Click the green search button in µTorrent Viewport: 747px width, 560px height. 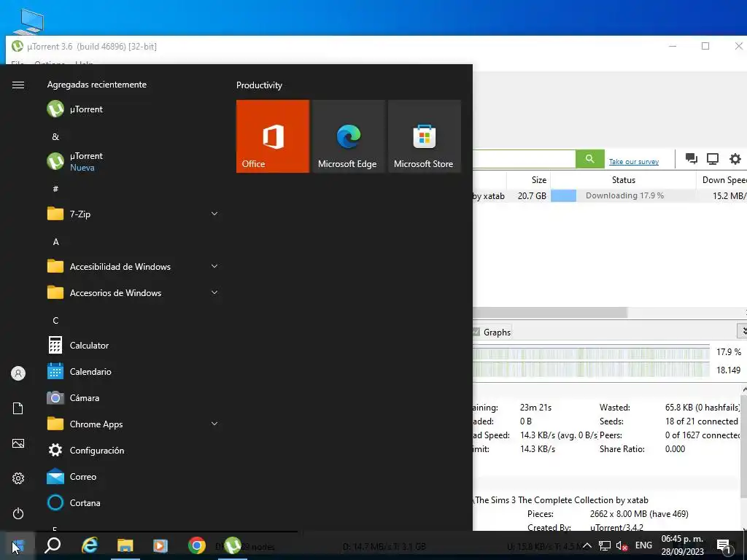tap(589, 158)
